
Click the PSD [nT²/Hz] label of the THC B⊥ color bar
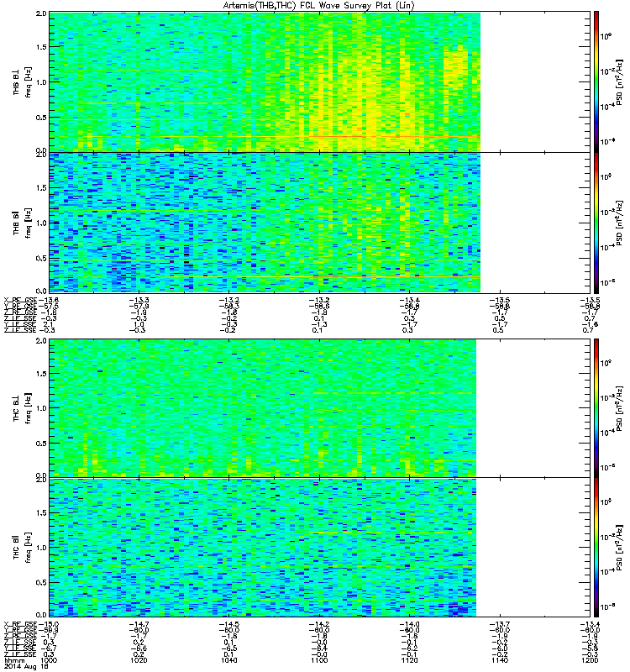(619, 408)
